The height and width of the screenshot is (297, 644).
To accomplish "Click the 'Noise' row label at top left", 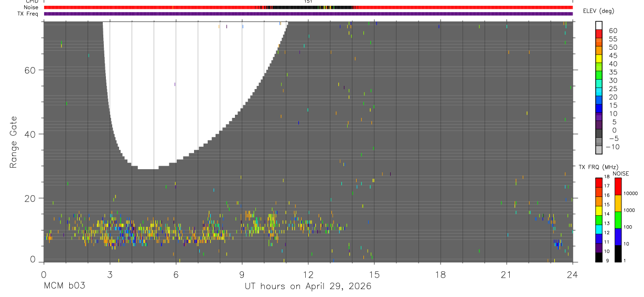I will [31, 7].
